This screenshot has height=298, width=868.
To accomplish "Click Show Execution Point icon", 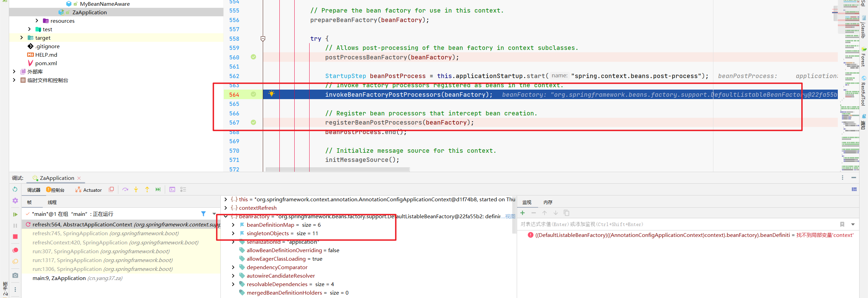I will click(x=111, y=189).
